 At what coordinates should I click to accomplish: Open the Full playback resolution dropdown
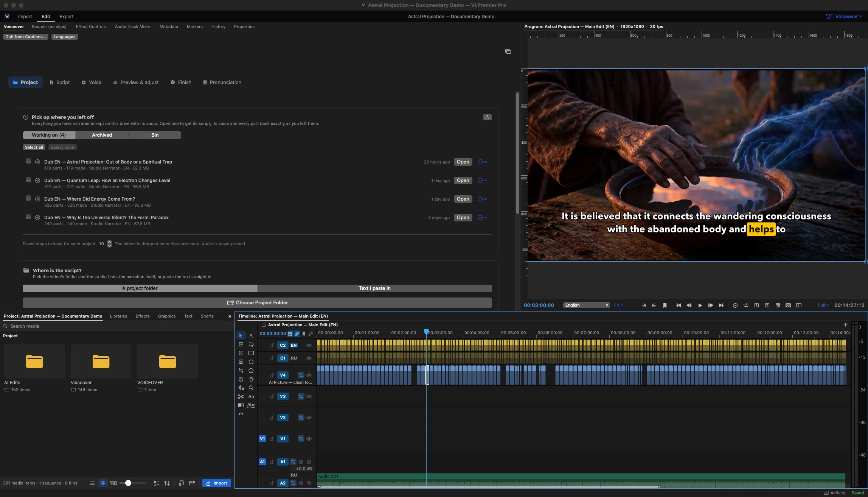tap(823, 305)
